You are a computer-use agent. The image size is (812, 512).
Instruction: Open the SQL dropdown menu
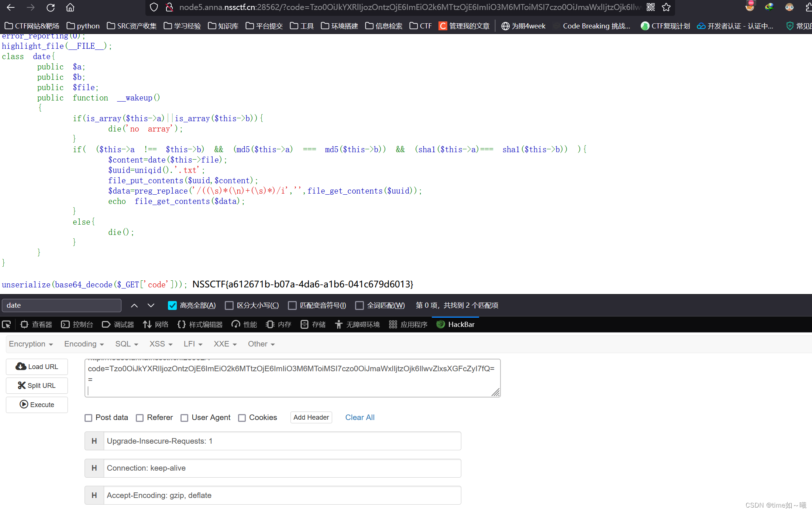click(x=125, y=344)
